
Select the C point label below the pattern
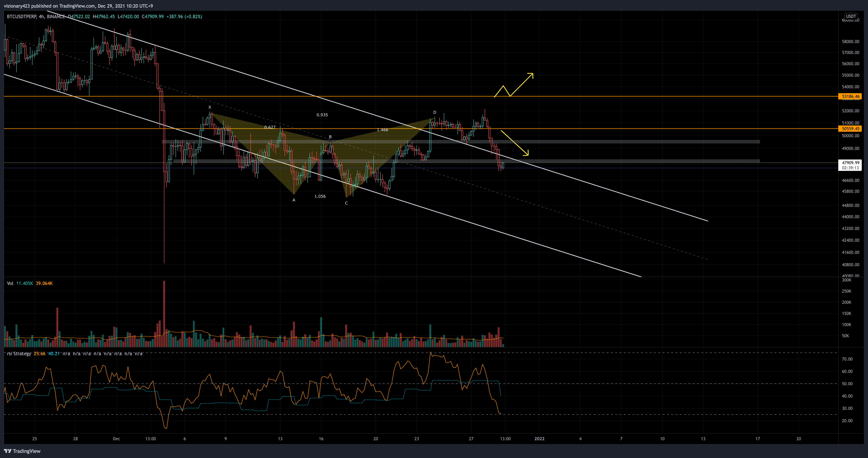point(346,203)
